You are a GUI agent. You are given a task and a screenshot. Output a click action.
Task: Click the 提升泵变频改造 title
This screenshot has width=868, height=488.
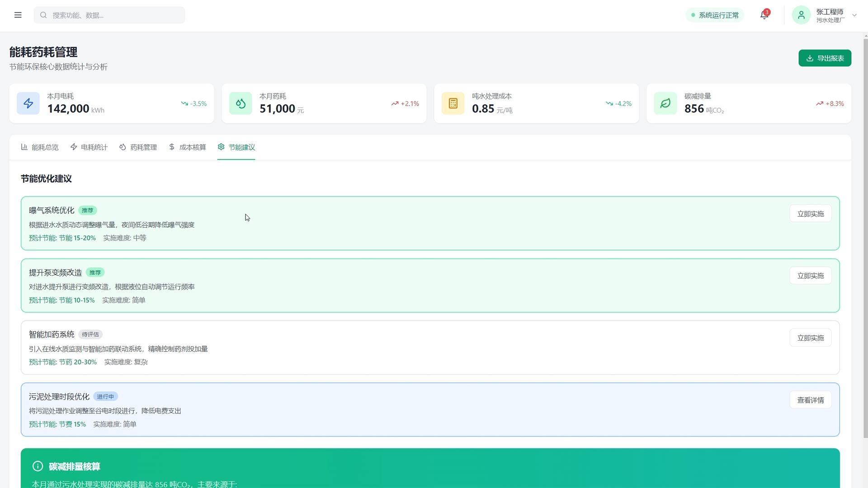(x=55, y=272)
